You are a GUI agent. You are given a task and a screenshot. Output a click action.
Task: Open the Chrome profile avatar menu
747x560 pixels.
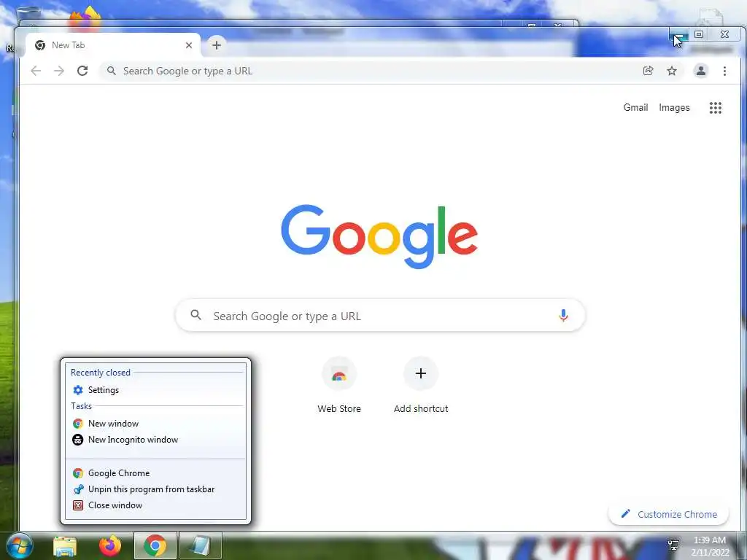pos(701,71)
